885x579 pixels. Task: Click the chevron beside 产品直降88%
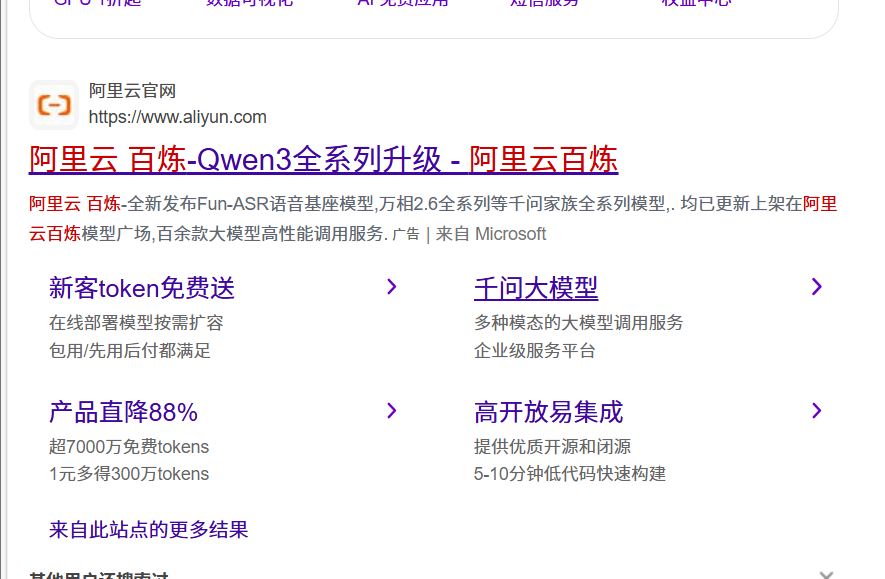(392, 411)
